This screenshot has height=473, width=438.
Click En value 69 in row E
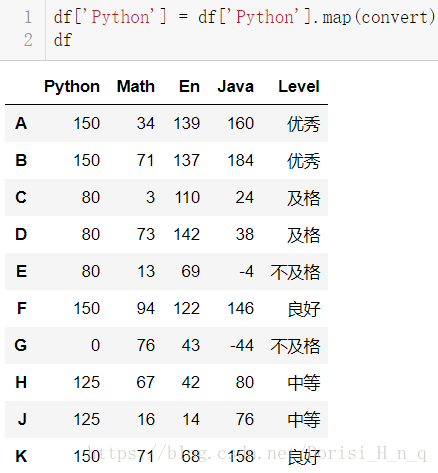pos(191,271)
